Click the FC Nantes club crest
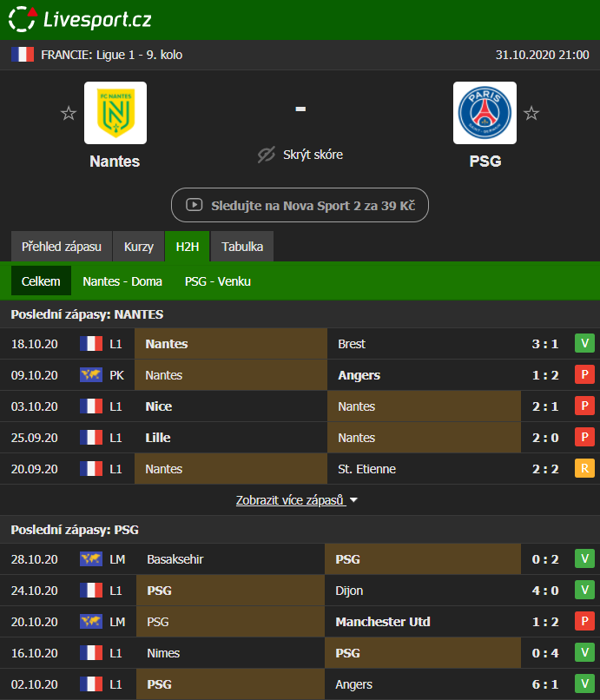The width and height of the screenshot is (600, 700). pos(115,113)
